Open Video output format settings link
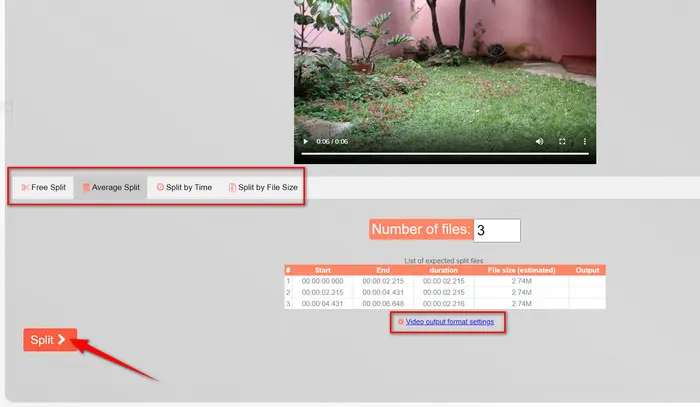Screen dimensions: 700x407 tap(449, 322)
